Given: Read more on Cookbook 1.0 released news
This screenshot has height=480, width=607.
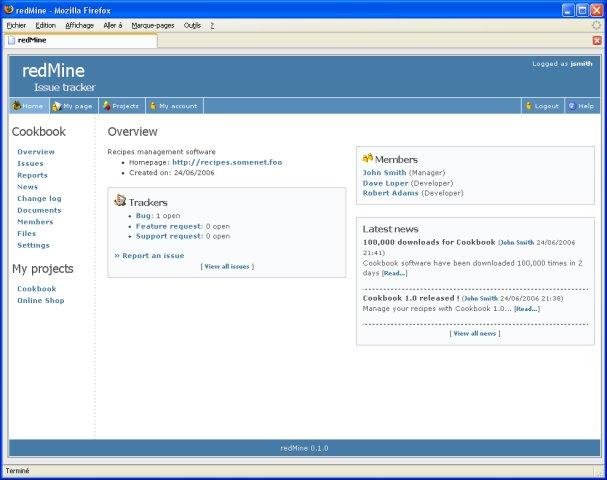Looking at the screenshot, I should point(526,309).
